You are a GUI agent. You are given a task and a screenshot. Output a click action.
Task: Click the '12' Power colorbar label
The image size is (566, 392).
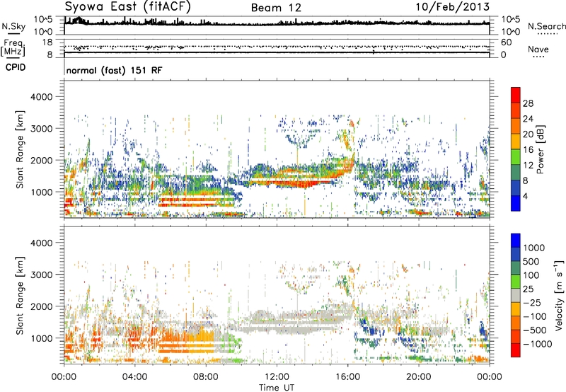528,166
